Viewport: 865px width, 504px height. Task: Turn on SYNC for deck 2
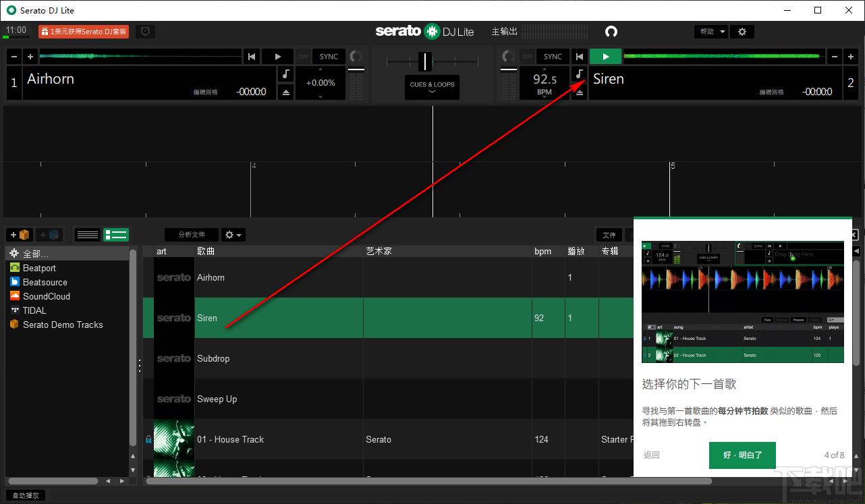point(553,57)
